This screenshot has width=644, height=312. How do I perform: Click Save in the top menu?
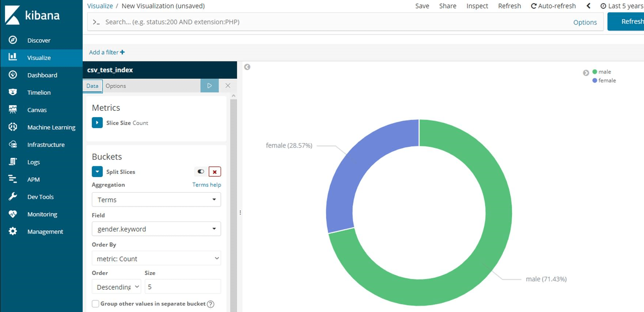click(422, 6)
